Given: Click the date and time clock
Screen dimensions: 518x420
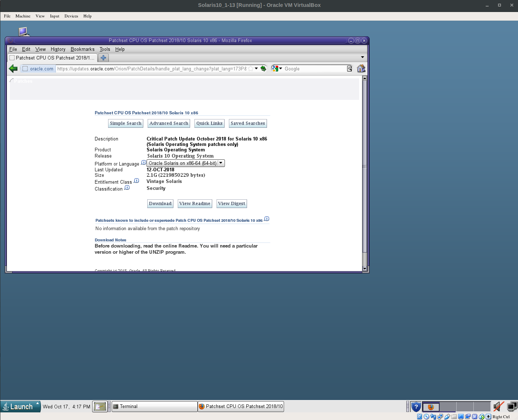Looking at the screenshot, I should (66, 407).
